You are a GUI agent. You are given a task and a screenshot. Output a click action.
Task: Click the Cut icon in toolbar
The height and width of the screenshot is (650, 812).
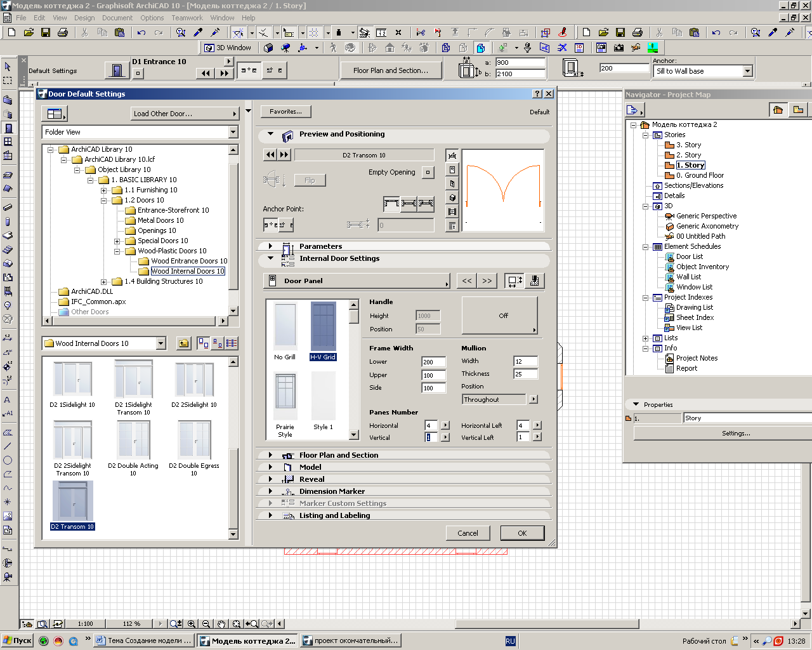[x=84, y=32]
